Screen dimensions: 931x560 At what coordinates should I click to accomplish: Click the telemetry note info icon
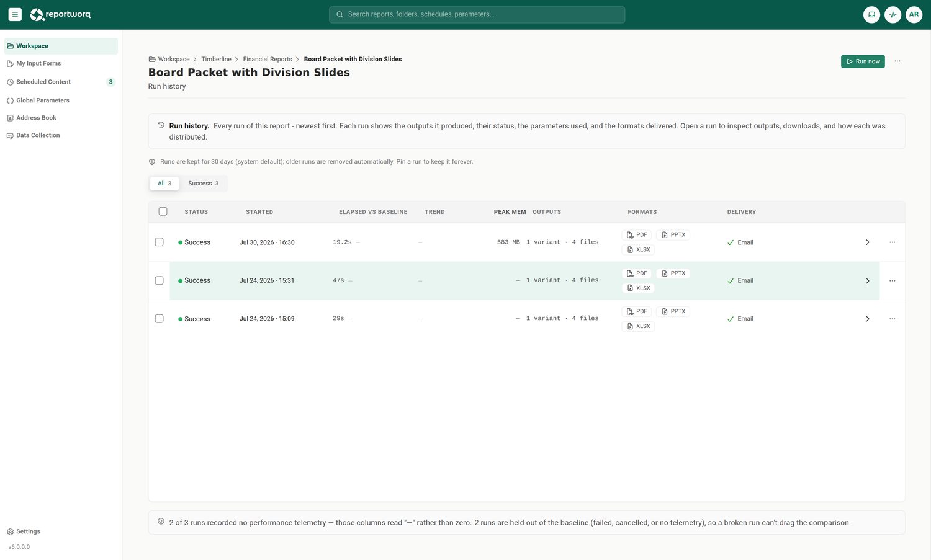[x=161, y=522]
